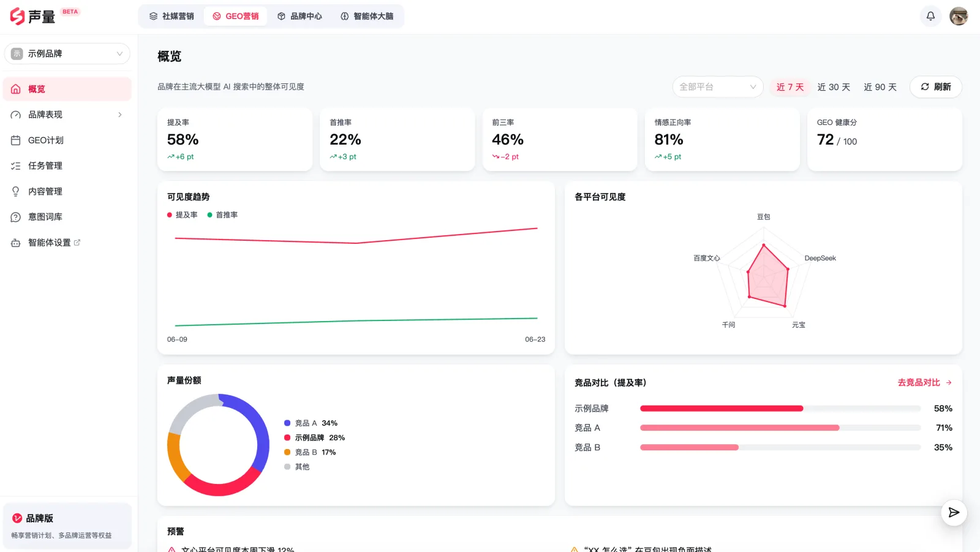
Task: Click the 竞品 B 17% legend swatch
Action: coord(287,452)
